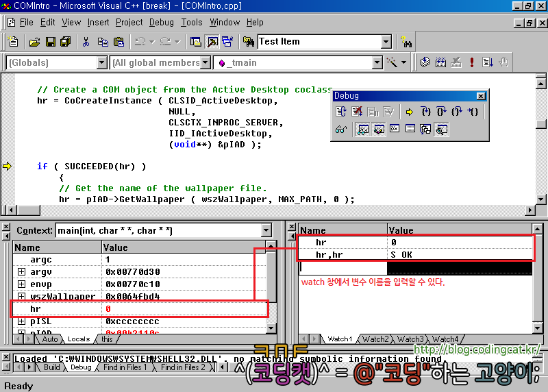Screen dimensions: 548x392
Task: Click the Open file toolbar icon
Action: (34, 42)
